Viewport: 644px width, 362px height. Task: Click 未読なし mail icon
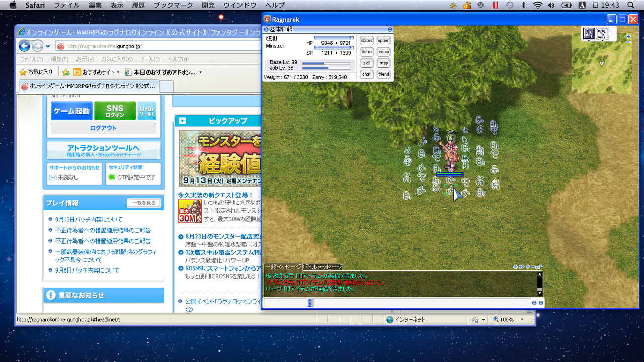pos(52,177)
